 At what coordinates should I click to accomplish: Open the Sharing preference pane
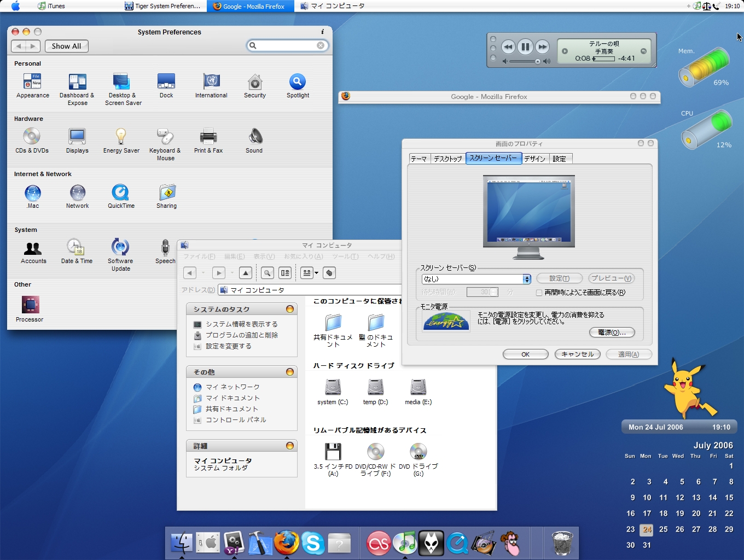166,196
